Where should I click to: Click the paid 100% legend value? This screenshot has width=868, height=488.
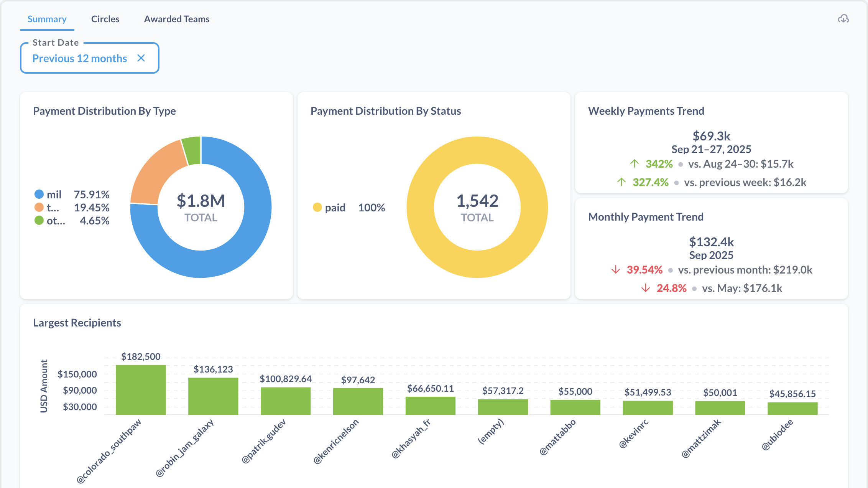click(x=372, y=208)
